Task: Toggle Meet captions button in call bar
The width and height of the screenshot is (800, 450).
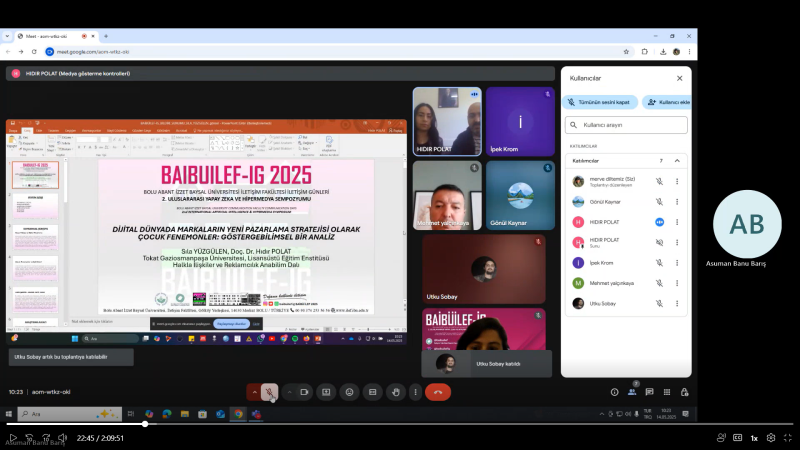Action: 372,392
